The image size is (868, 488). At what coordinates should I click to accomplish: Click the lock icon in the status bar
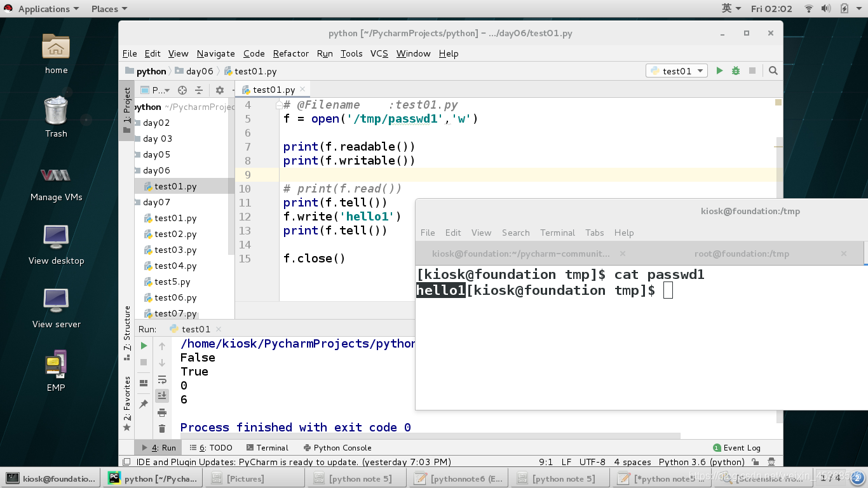(x=756, y=463)
